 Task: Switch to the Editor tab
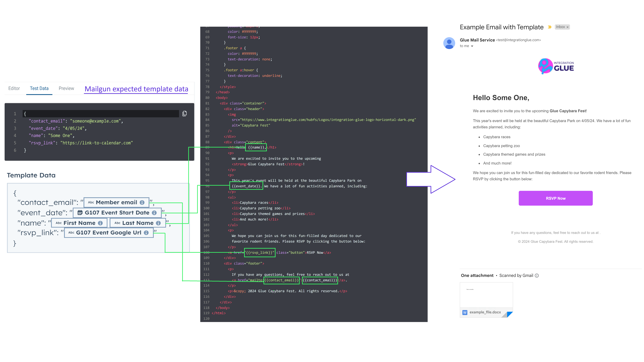coord(14,88)
